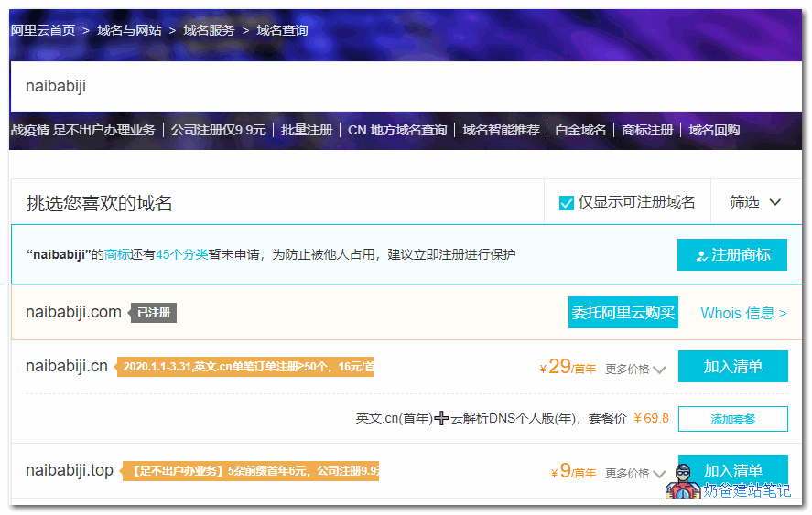Open 域名服务 breadcrumb link

click(x=210, y=30)
